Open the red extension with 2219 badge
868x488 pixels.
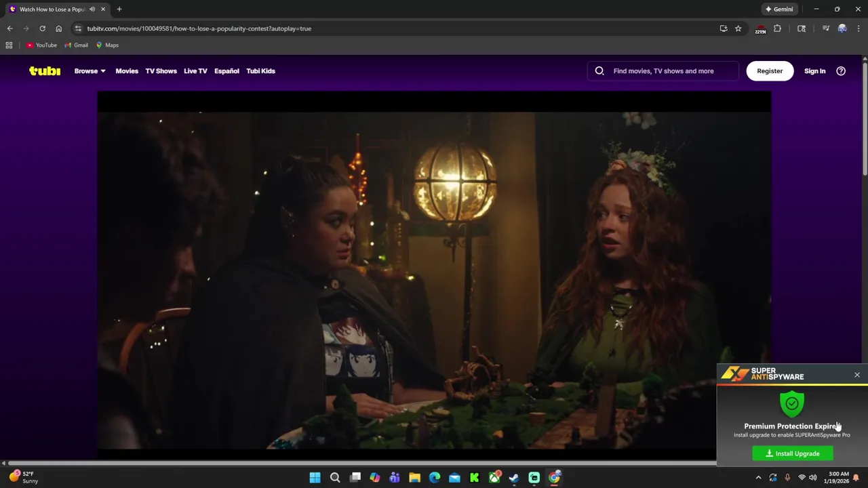point(760,29)
